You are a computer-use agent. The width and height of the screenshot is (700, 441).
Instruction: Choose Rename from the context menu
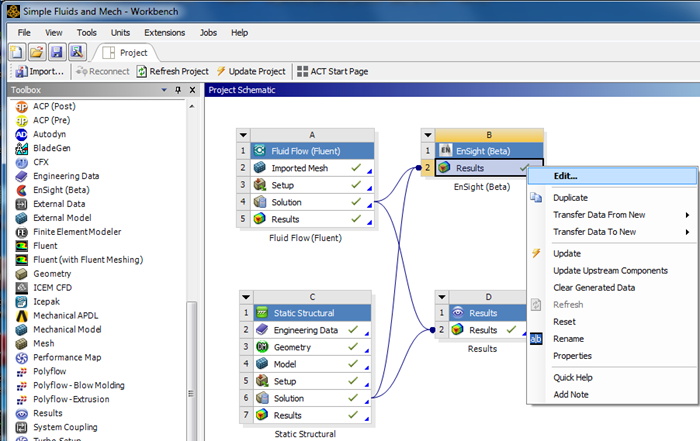(x=612, y=339)
